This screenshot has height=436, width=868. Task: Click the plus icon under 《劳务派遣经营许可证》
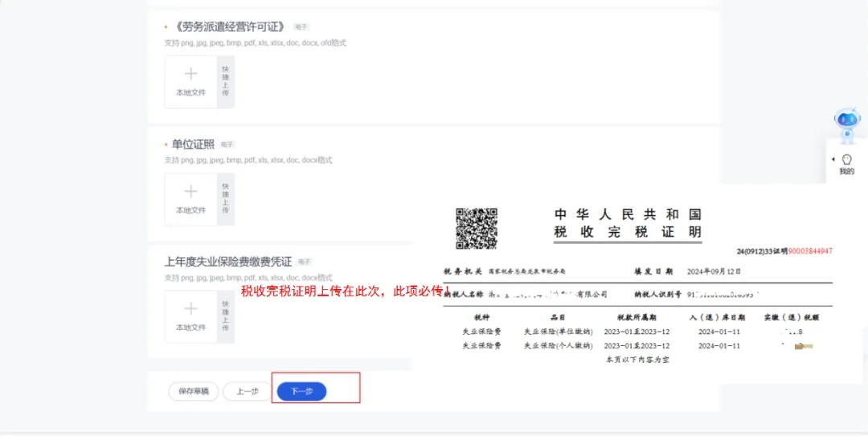190,75
